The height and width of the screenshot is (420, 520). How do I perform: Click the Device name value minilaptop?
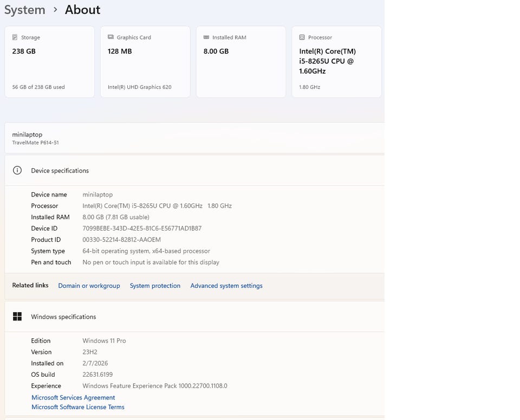click(x=97, y=195)
